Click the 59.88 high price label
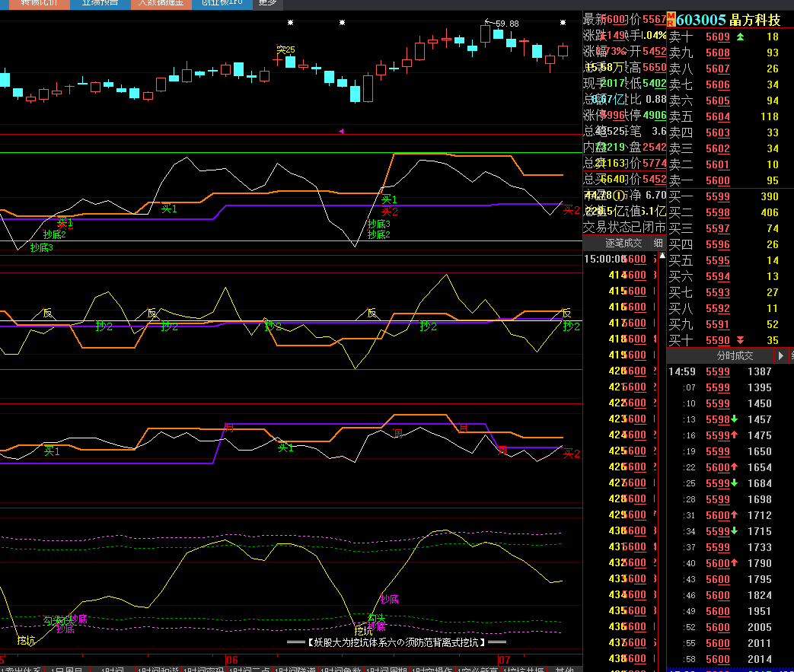Image resolution: width=794 pixels, height=672 pixels. pos(507,24)
